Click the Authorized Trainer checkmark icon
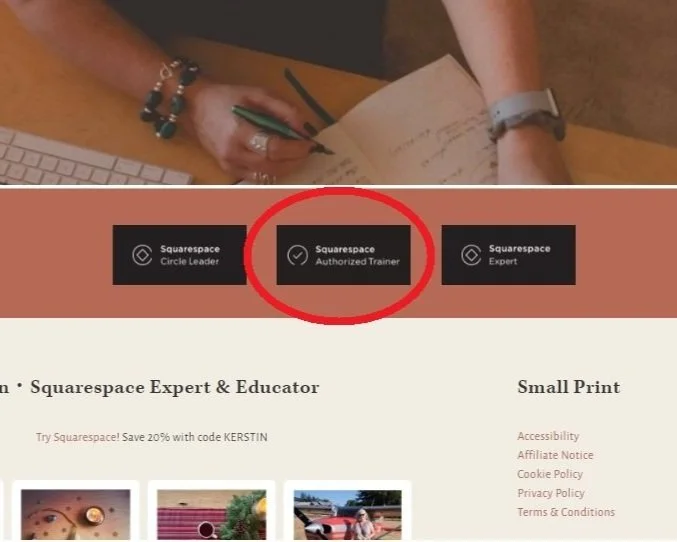The image size is (677, 542). 297,255
